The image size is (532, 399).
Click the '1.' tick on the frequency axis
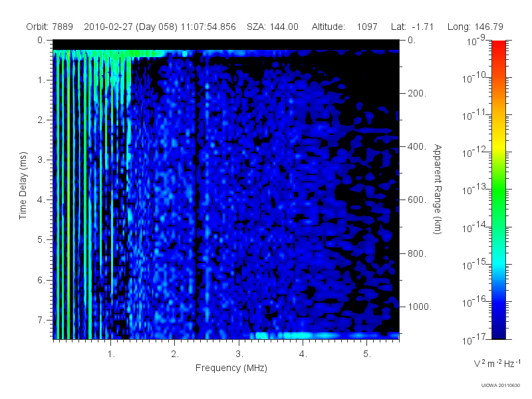111,354
